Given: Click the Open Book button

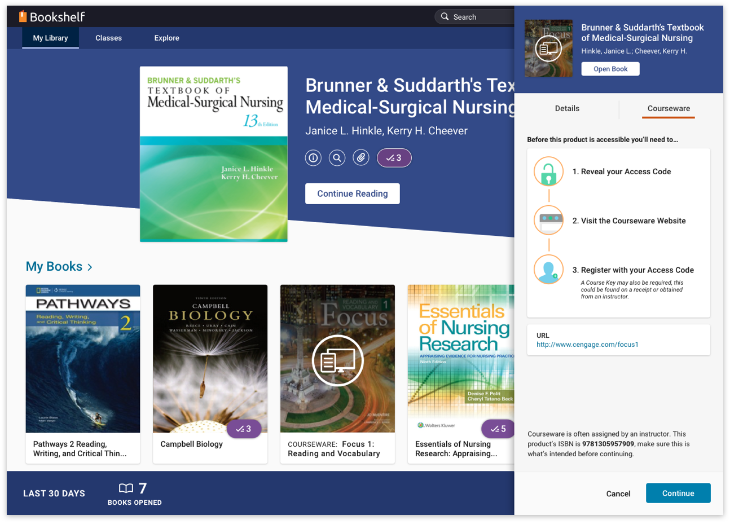Looking at the screenshot, I should [610, 69].
